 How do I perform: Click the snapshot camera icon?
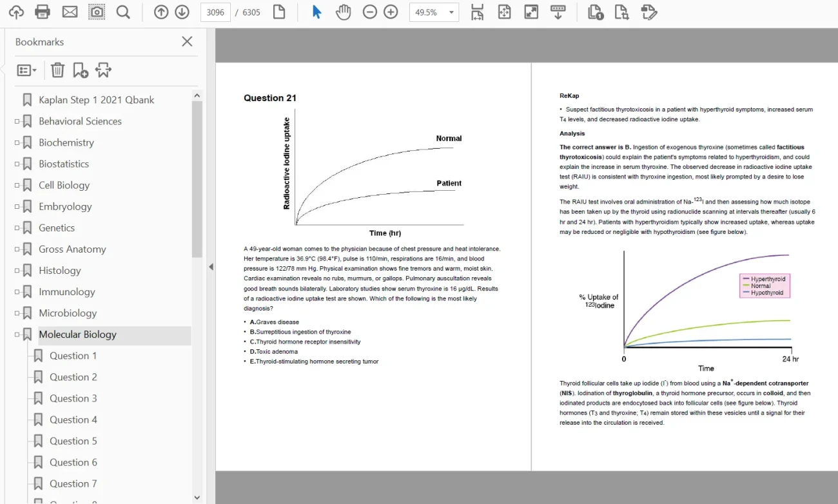pos(97,12)
